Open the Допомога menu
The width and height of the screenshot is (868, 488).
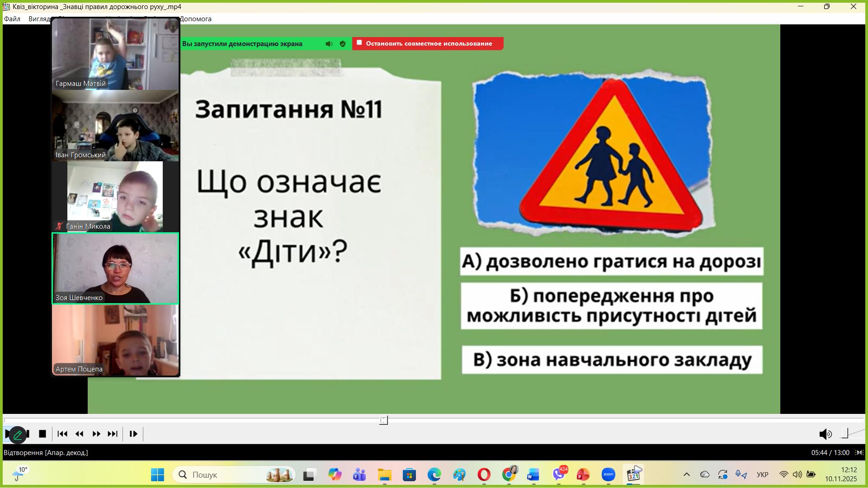click(x=195, y=19)
